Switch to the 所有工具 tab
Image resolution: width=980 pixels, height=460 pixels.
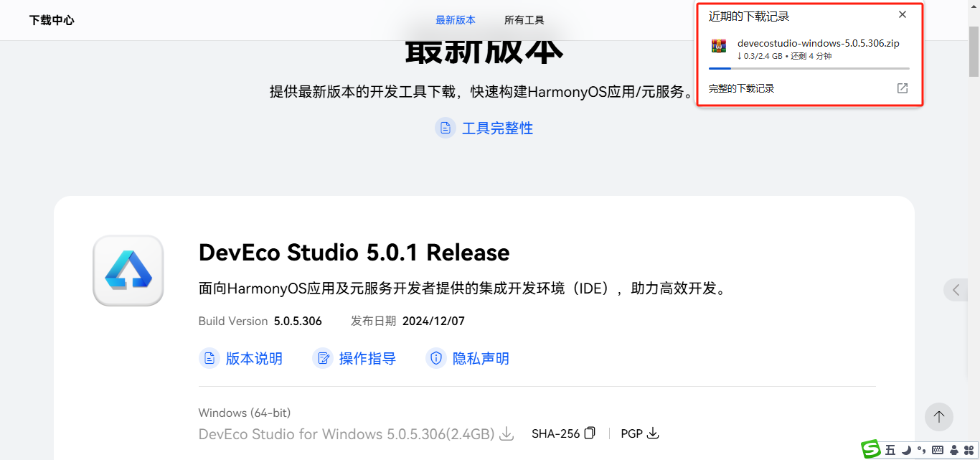(x=524, y=20)
